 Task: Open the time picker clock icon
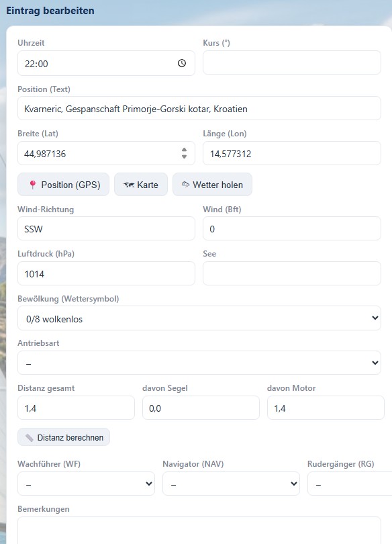[x=182, y=63]
